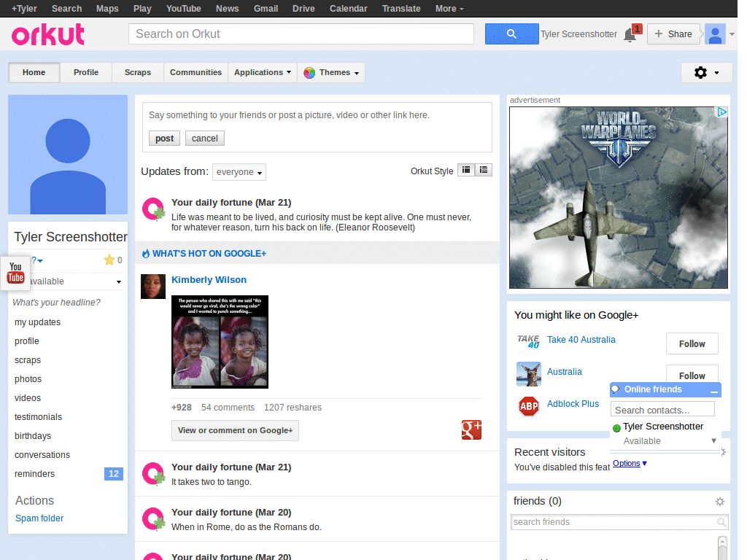Focus the Search on Orkut field

[x=301, y=34]
